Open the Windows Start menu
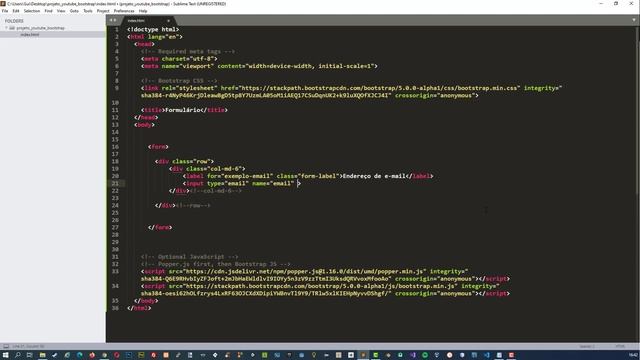Image resolution: width=640 pixels, height=360 pixels. pos(6,355)
